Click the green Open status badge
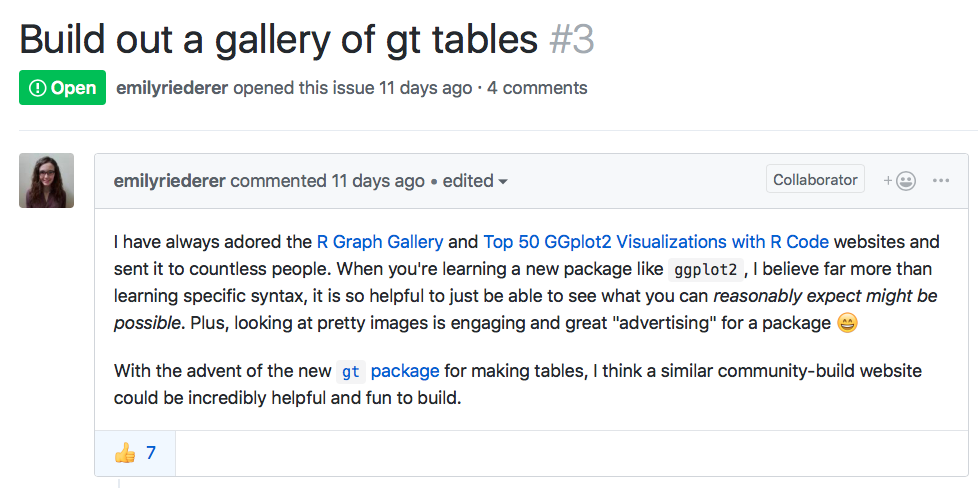This screenshot has width=978, height=488. [62, 88]
